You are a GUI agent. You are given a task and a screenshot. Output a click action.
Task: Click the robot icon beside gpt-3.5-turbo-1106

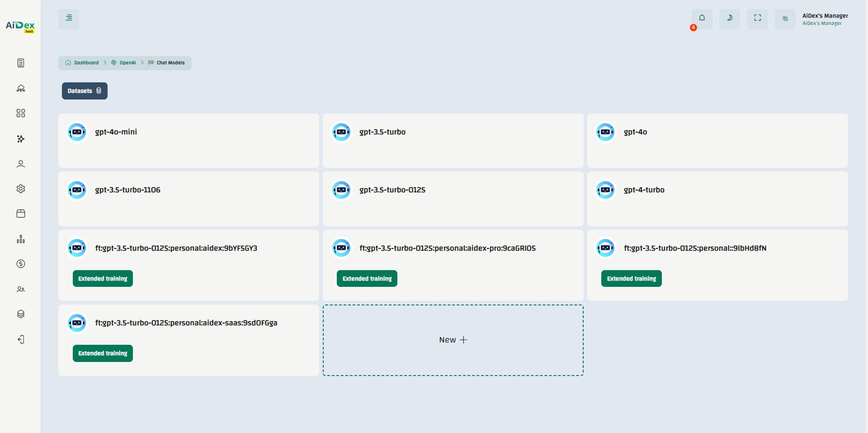77,190
